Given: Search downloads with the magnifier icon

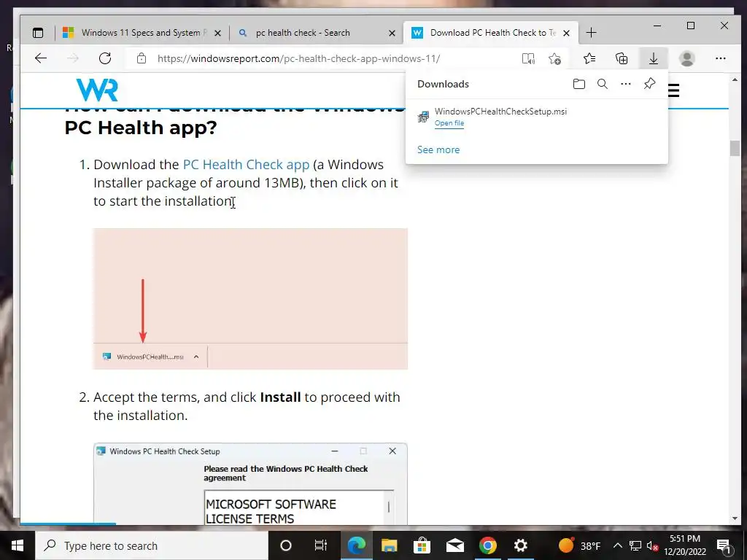Looking at the screenshot, I should pos(602,85).
